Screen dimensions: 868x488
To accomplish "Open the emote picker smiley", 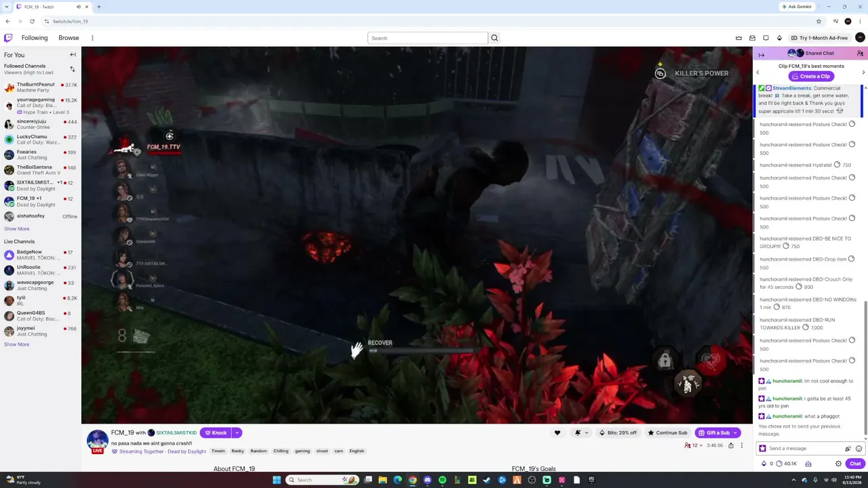I will pos(859,449).
